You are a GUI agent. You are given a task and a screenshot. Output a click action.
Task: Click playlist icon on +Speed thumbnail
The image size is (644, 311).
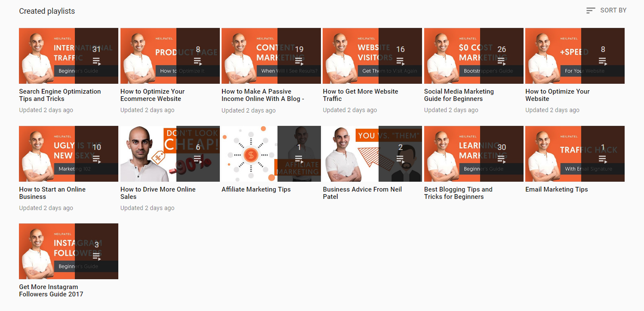tap(603, 61)
